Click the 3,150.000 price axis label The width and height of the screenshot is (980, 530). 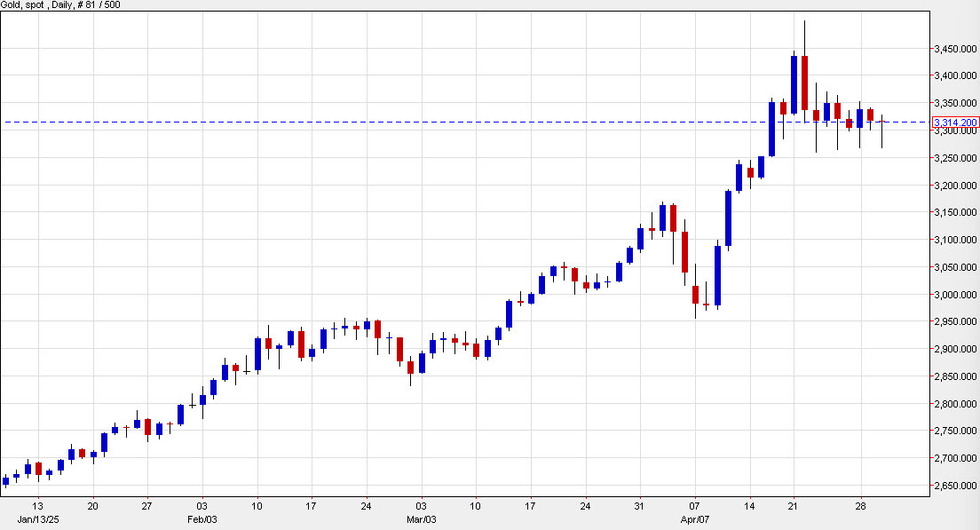(x=956, y=212)
